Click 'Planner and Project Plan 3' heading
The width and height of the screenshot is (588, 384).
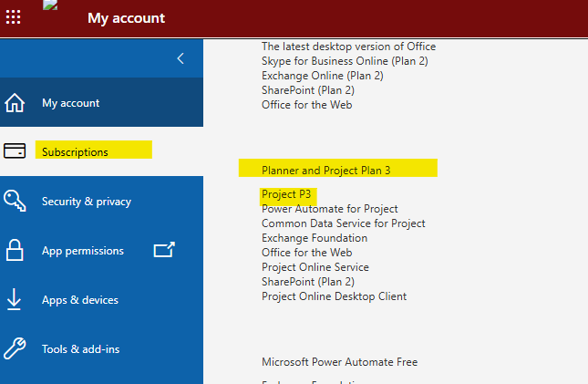tap(325, 171)
